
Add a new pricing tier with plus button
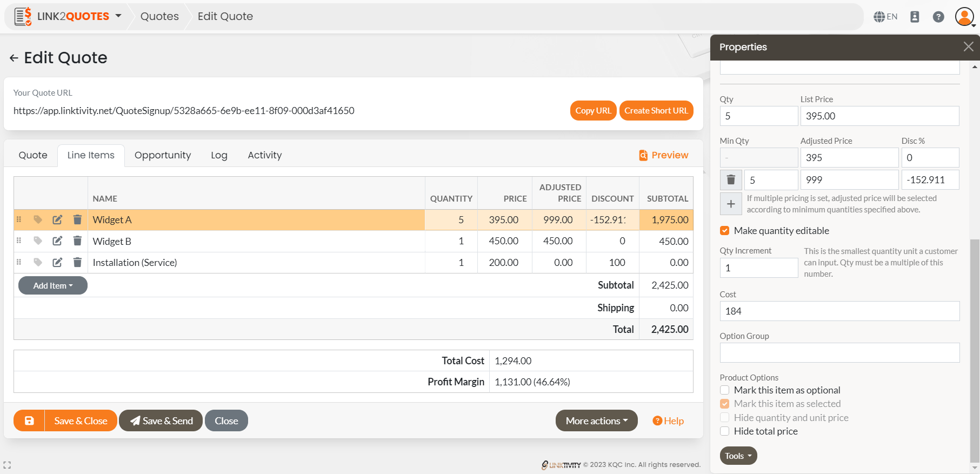(x=731, y=204)
